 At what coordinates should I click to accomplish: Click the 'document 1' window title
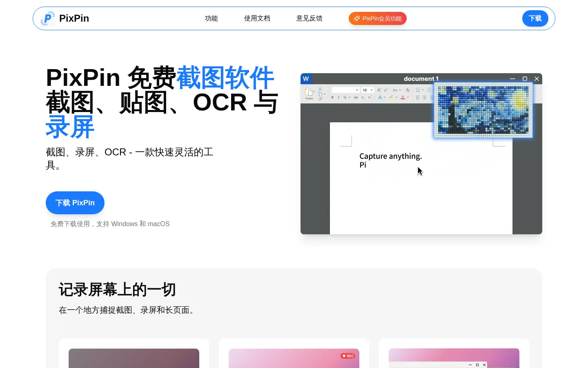(x=421, y=79)
